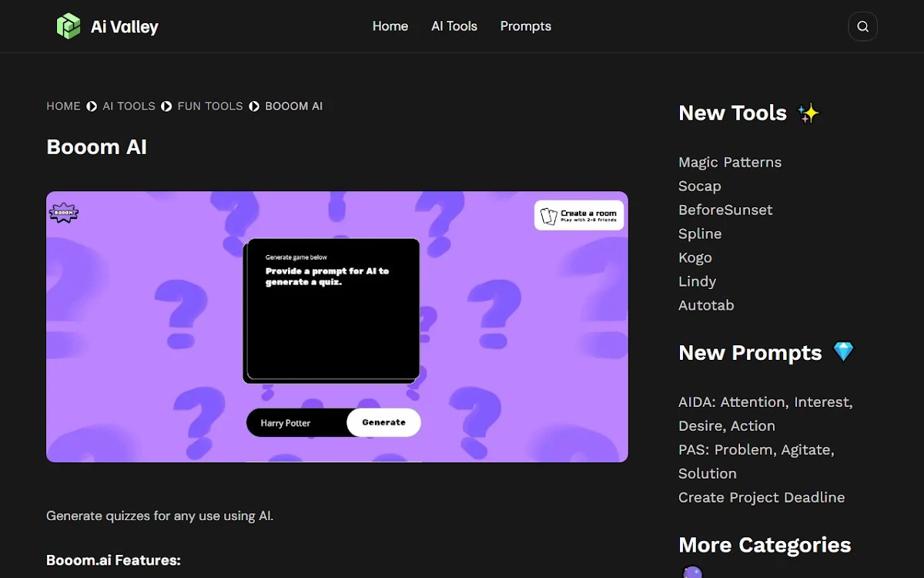
Task: Open the Socap tool link
Action: 700,186
